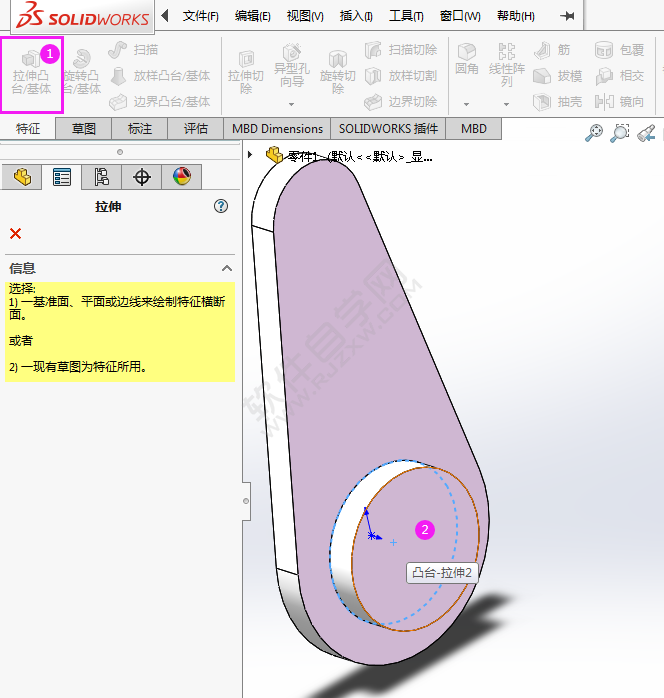Switch to the 草图 tab
The height and width of the screenshot is (698, 664).
[x=84, y=129]
